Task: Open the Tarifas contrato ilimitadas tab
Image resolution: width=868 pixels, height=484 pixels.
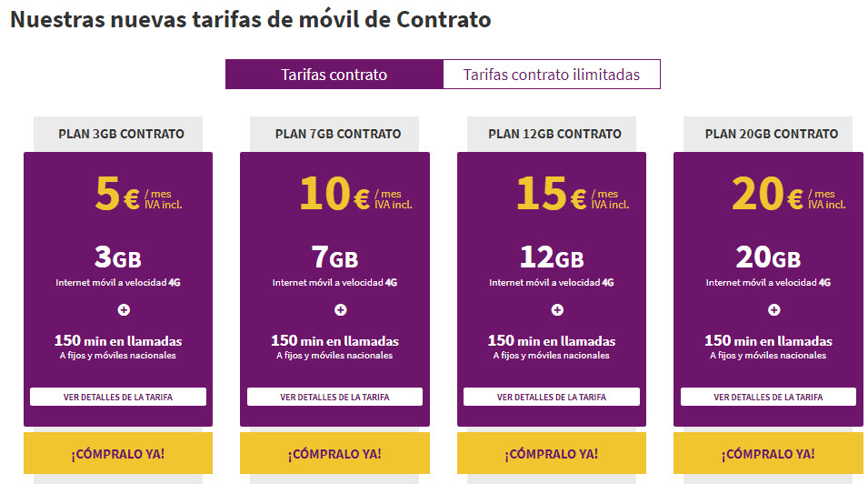Action: click(x=552, y=75)
